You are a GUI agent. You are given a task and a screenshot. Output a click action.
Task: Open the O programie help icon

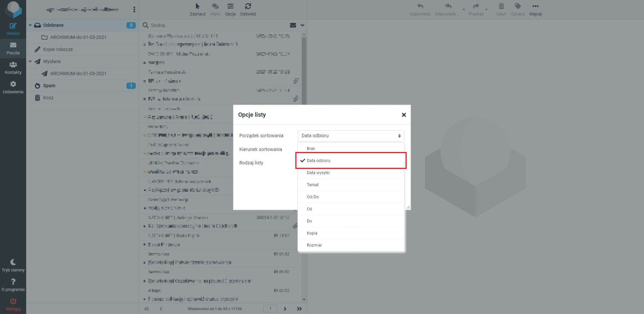(x=13, y=282)
